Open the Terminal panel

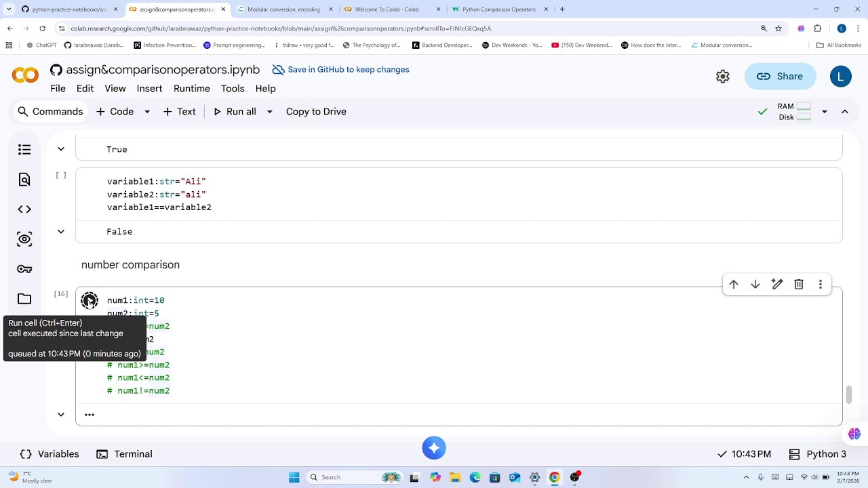coord(124,454)
